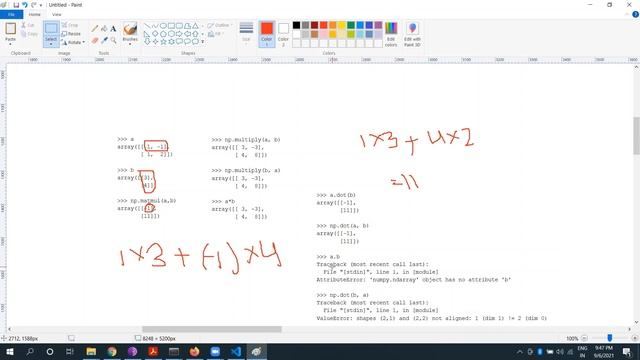The image size is (640, 360).
Task: Select the Text tool
Action: 113,29
